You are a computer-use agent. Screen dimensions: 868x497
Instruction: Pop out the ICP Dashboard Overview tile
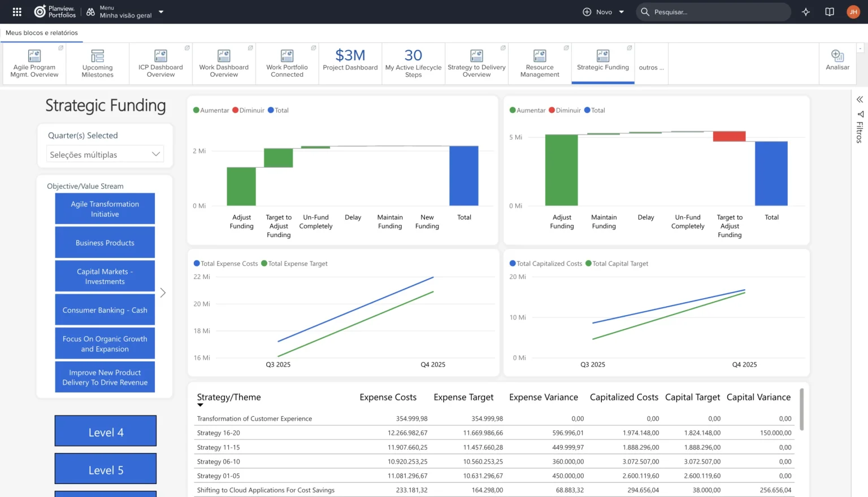[187, 48]
